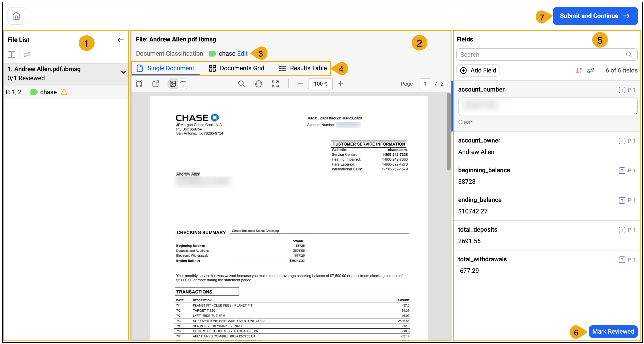Click the image/media embed icon

[x=172, y=84]
